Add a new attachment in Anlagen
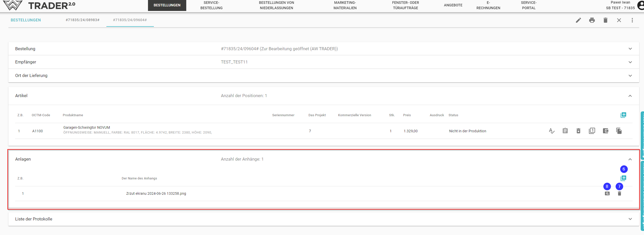 (623, 178)
